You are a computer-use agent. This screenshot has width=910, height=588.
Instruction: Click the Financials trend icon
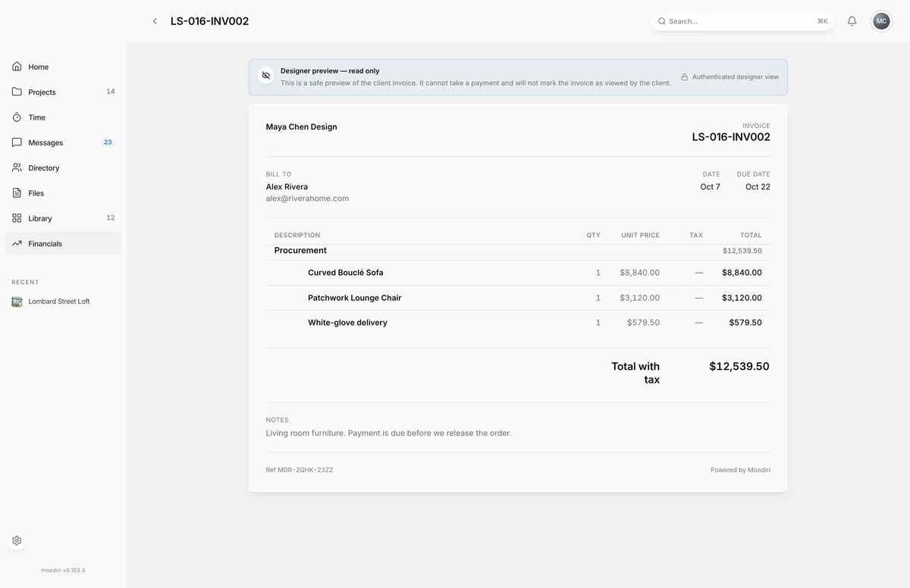17,243
